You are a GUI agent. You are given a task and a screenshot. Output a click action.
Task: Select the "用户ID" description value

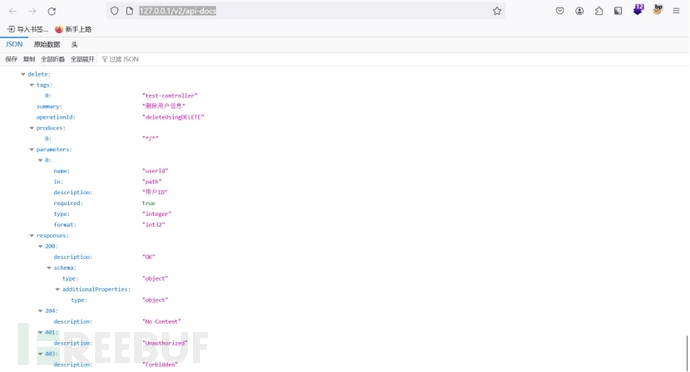[155, 192]
